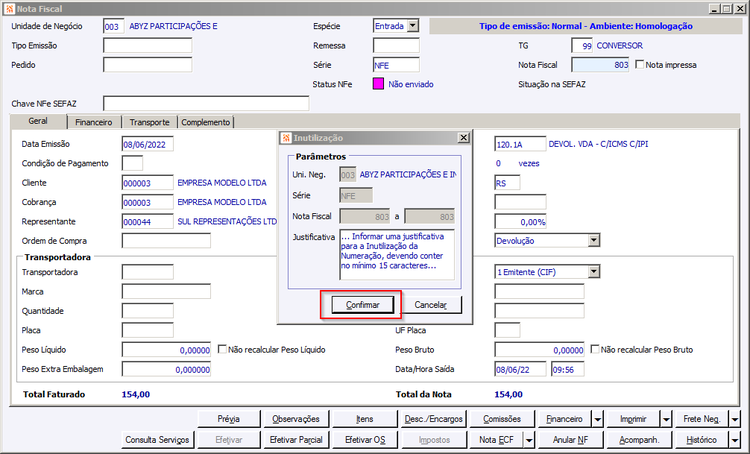Click the Quantidade input field
The height and width of the screenshot is (454, 750).
pyautogui.click(x=147, y=311)
